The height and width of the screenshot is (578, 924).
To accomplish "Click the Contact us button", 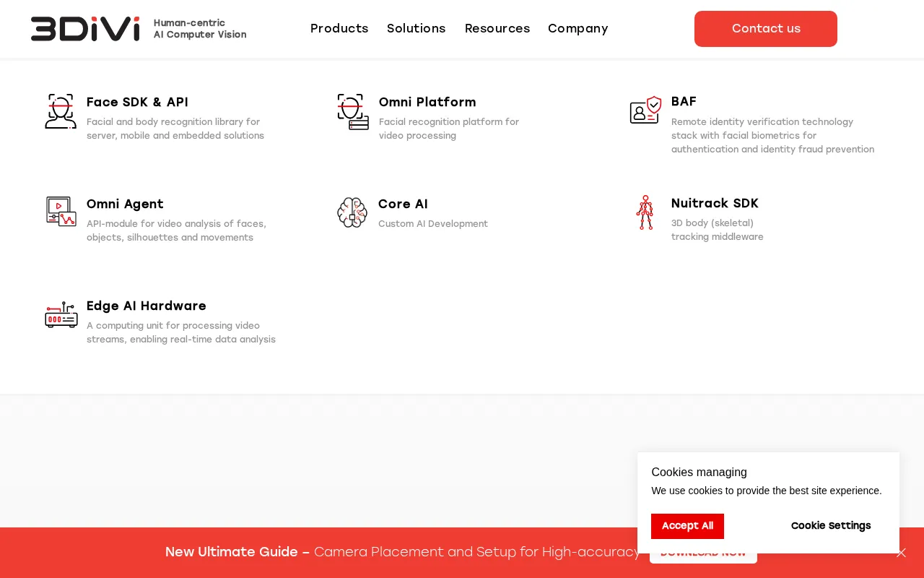I will click(766, 29).
